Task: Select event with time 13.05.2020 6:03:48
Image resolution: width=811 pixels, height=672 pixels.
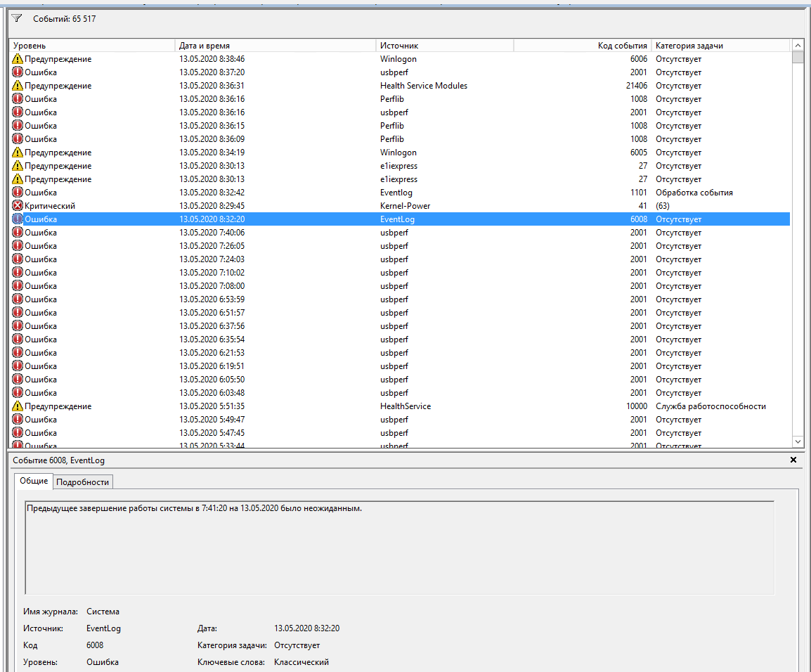Action: [x=212, y=393]
